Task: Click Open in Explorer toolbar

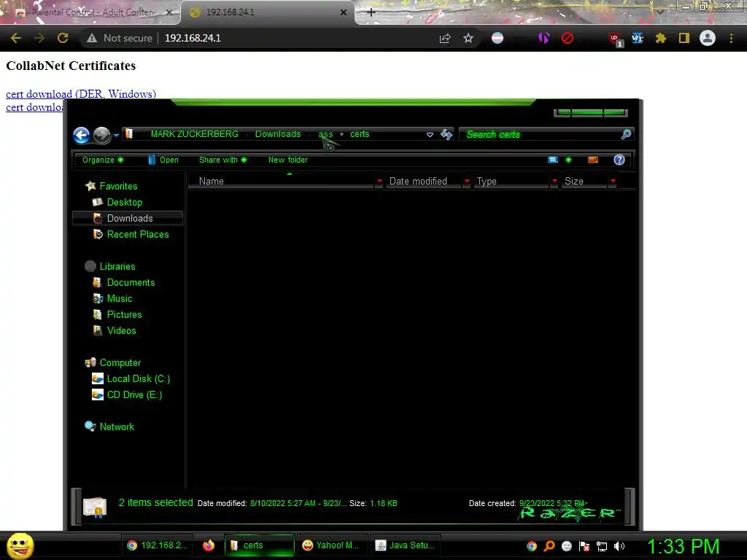Action: pos(163,160)
